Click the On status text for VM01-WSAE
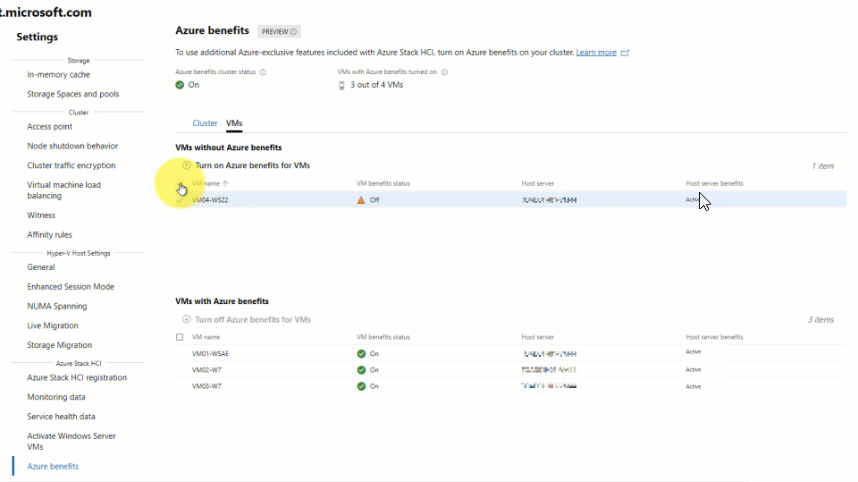 374,354
